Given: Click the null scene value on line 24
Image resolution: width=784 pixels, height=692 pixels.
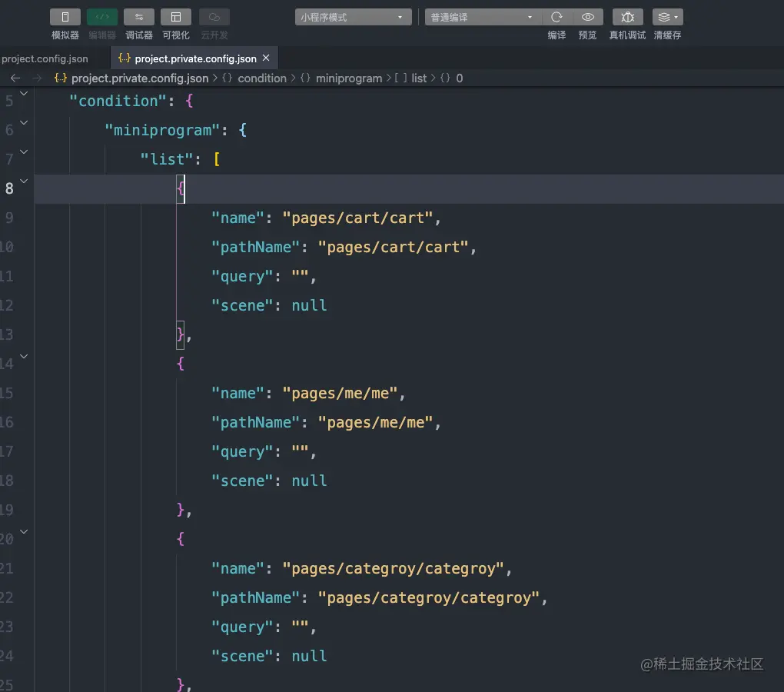Looking at the screenshot, I should point(310,656).
